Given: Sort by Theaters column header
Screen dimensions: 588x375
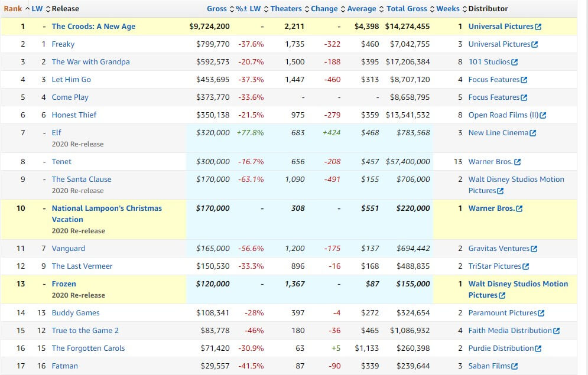Looking at the screenshot, I should 286,9.
